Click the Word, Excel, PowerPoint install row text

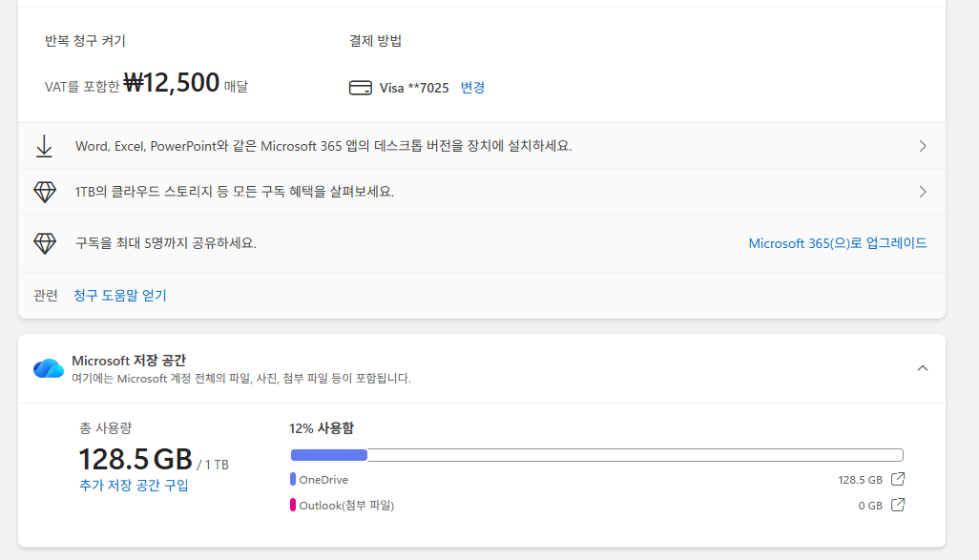pyautogui.click(x=323, y=146)
